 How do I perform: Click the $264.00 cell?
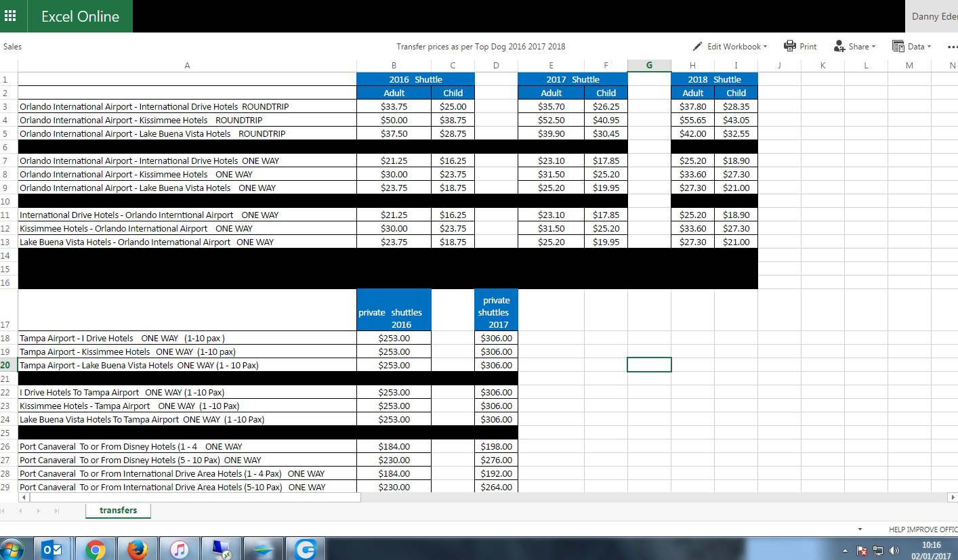coord(496,487)
